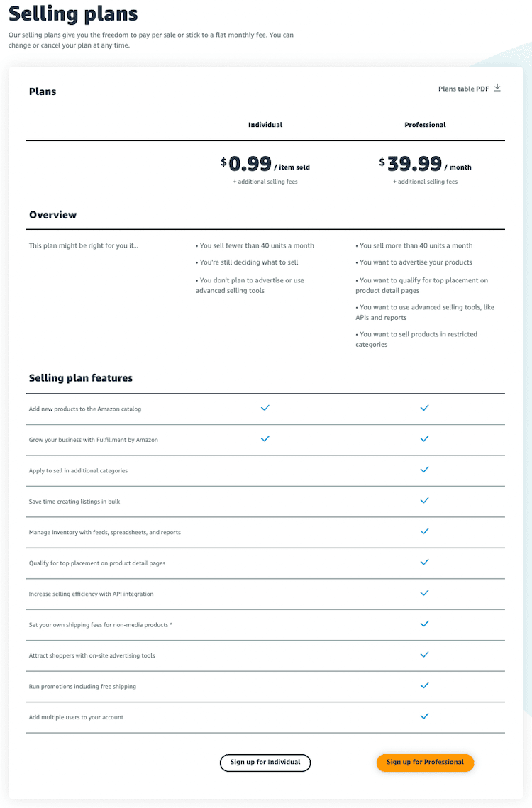Click checkmark for Set your own shipping fees
The height and width of the screenshot is (808, 532).
[425, 624]
